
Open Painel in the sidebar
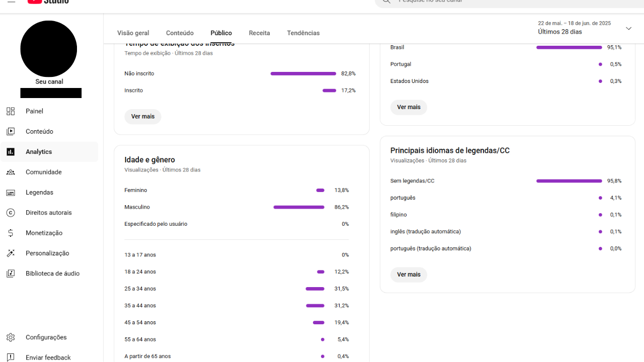49,111
